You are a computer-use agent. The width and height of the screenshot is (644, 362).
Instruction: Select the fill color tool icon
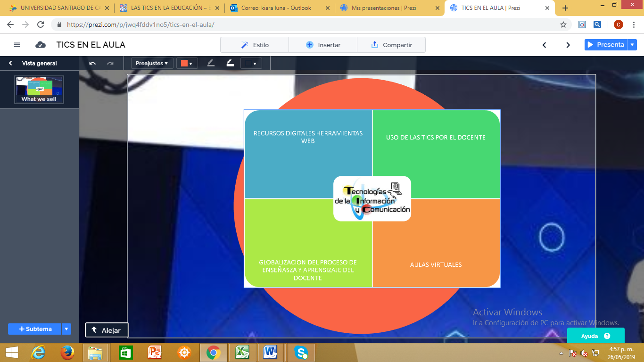click(x=230, y=63)
